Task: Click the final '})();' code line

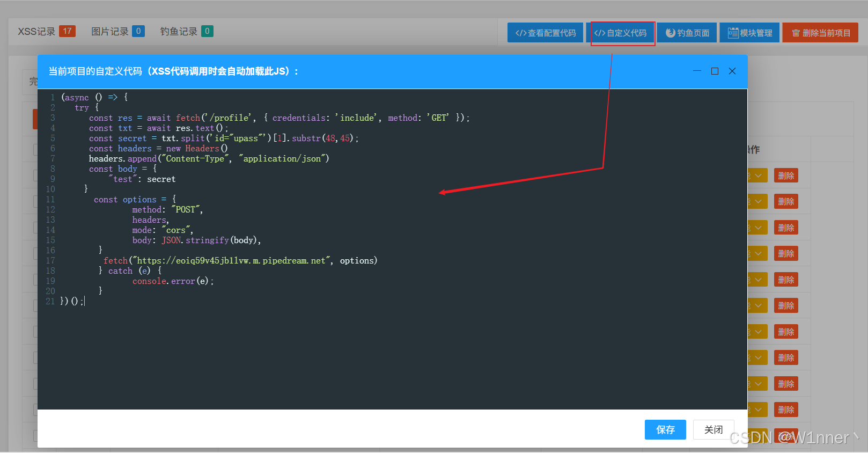Action: point(72,301)
